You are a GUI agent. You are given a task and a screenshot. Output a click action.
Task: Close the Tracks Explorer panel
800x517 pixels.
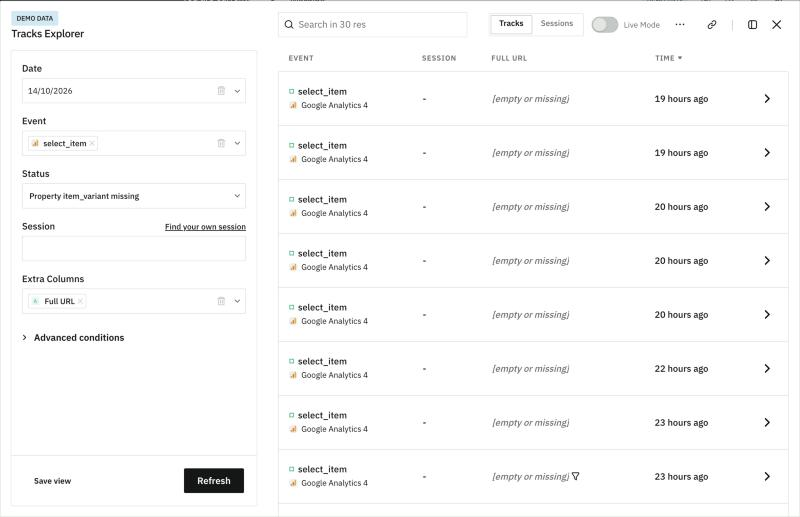tap(777, 24)
